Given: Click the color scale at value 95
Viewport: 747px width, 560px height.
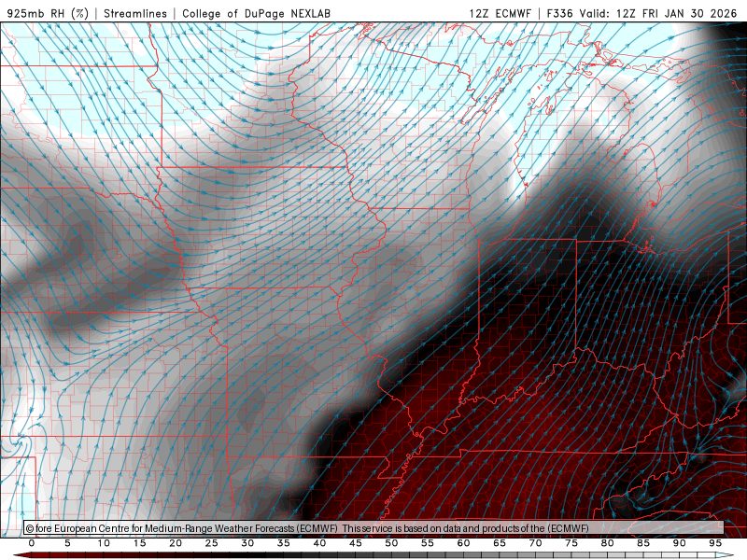Looking at the screenshot, I should (715, 543).
